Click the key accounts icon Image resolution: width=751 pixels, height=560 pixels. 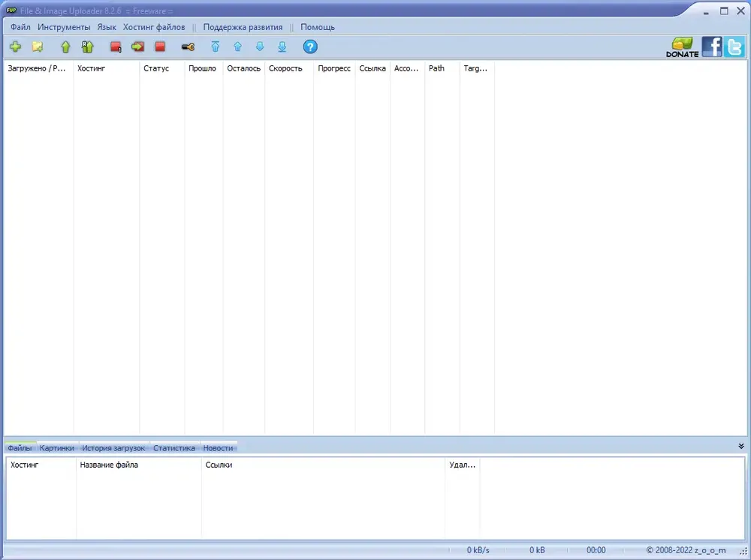(x=189, y=47)
